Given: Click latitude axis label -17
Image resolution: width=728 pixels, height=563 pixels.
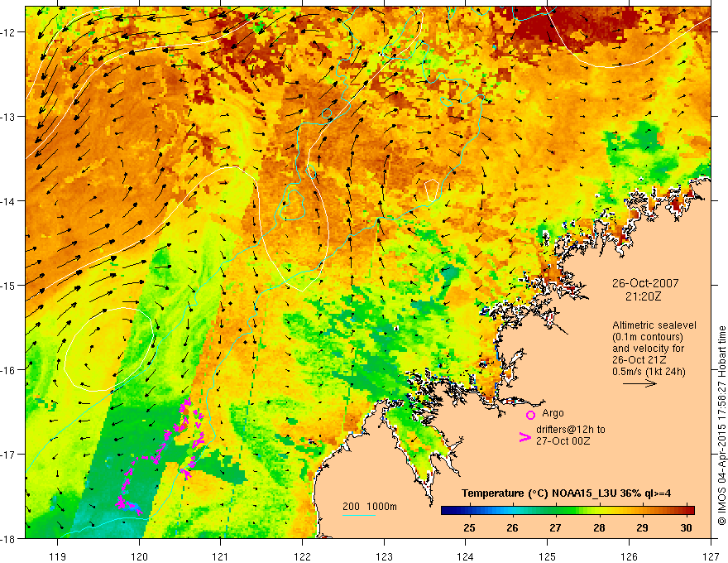Looking at the screenshot, I should click(x=8, y=455).
